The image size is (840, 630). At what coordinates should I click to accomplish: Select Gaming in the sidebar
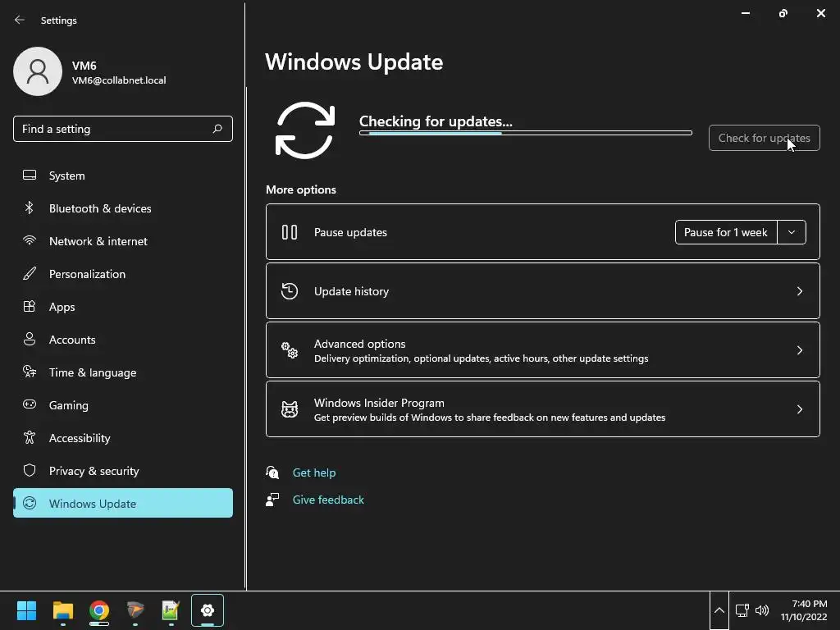[x=123, y=405]
